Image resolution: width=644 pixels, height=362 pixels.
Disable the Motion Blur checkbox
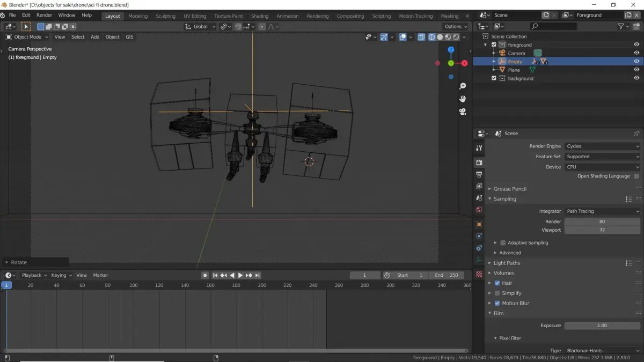point(497,303)
